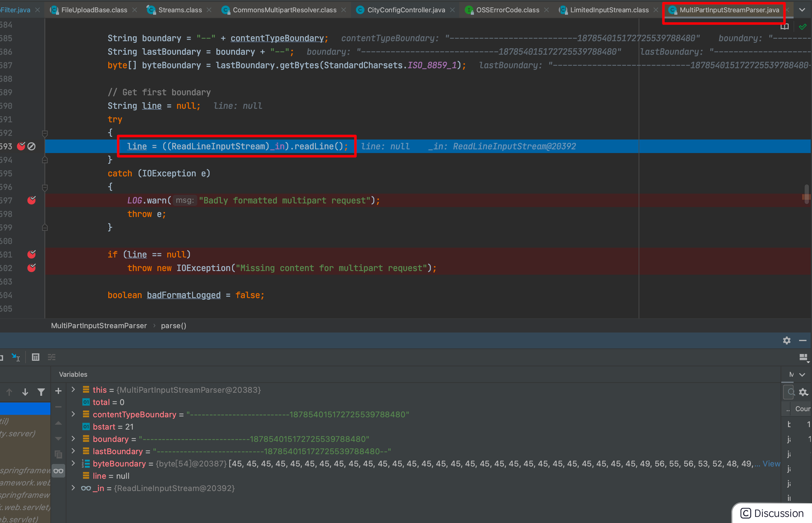Click the Trace Current Stream Chain icon
The height and width of the screenshot is (523, 812).
coord(52,357)
